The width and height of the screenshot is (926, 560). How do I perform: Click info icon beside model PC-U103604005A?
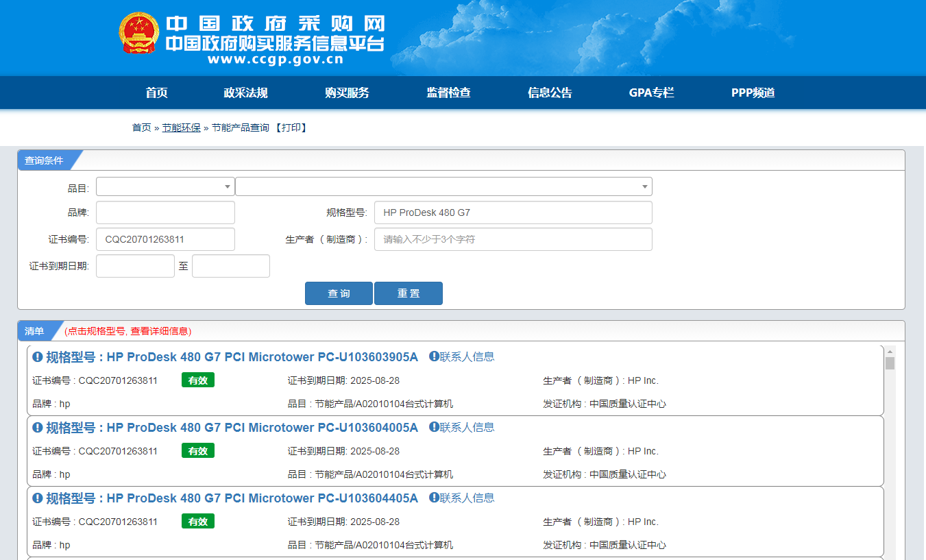(x=38, y=427)
